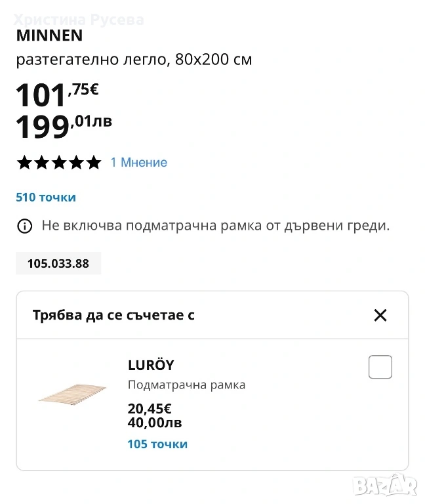Close the 'Трябва да се съчетае с' panel

(380, 315)
